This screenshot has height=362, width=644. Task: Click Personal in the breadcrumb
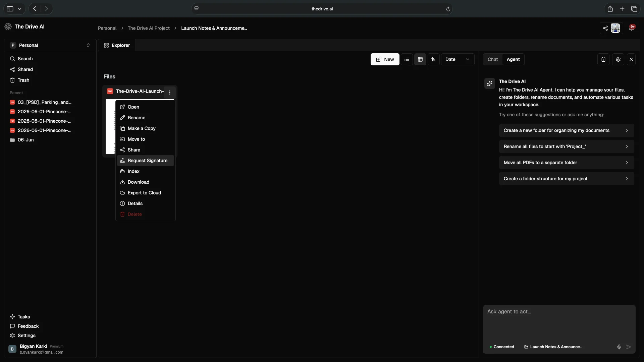[107, 28]
